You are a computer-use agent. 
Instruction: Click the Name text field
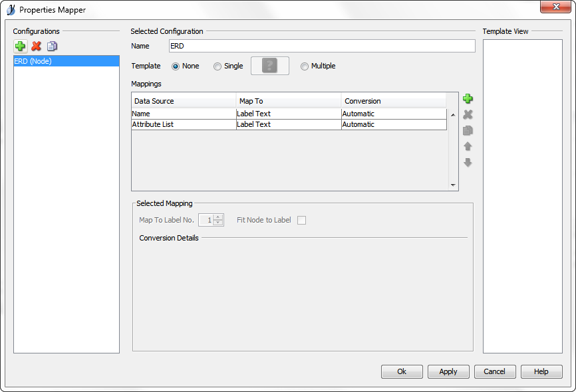click(321, 46)
